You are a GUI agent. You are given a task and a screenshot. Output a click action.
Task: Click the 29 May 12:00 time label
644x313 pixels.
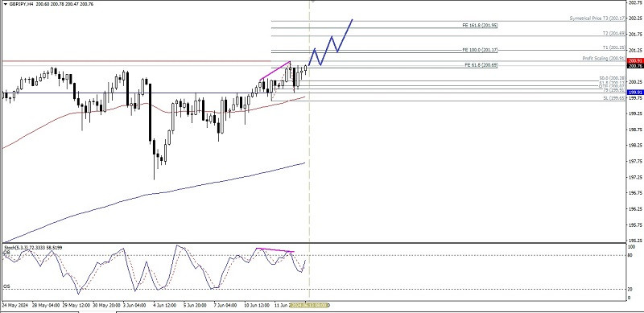point(77,306)
